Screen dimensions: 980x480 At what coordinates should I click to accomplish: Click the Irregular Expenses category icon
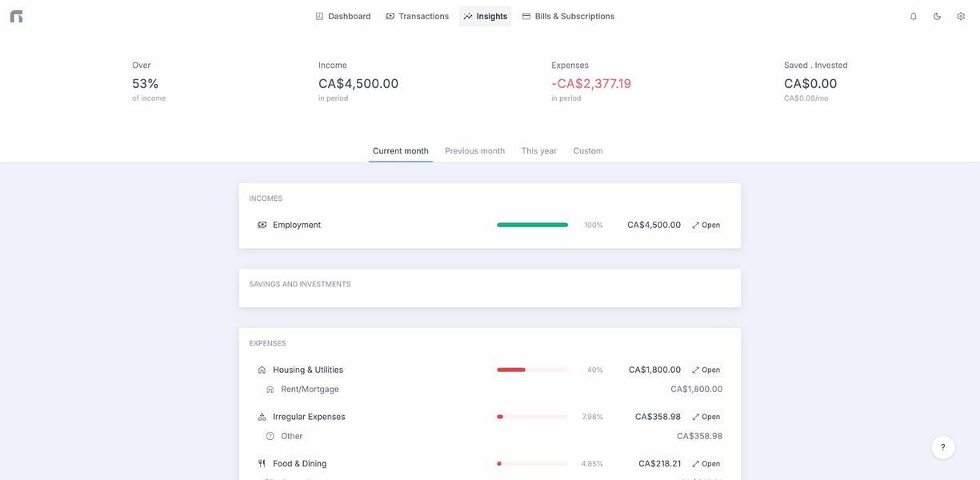[262, 417]
